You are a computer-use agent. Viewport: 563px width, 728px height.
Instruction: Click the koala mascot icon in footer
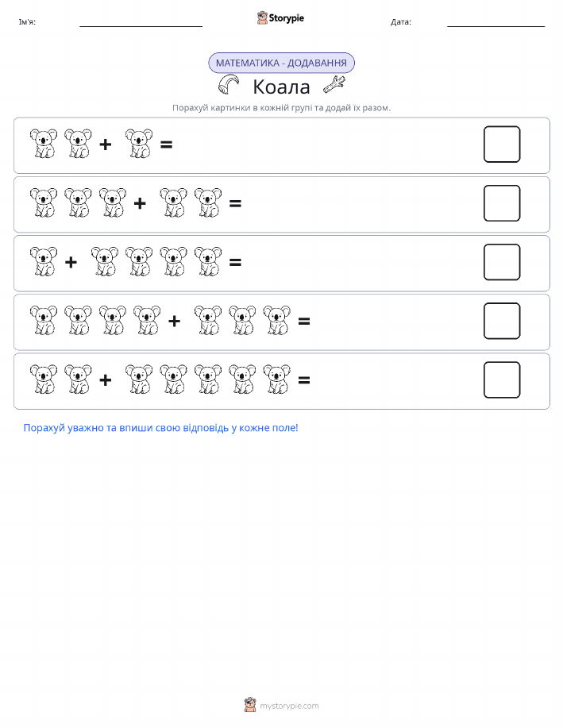click(x=250, y=705)
